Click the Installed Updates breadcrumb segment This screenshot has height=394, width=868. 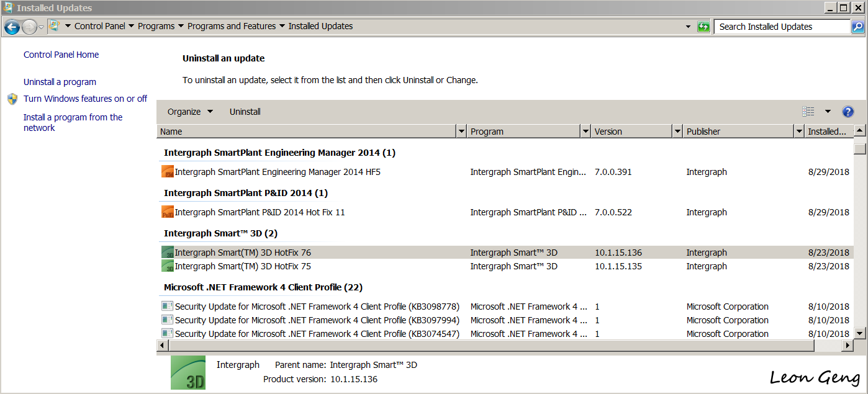point(320,27)
